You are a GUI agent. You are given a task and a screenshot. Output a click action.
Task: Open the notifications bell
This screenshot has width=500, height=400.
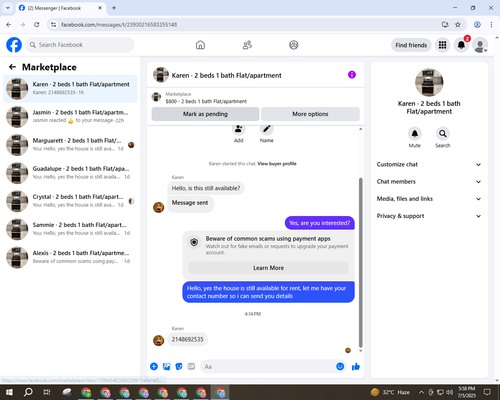(x=461, y=45)
